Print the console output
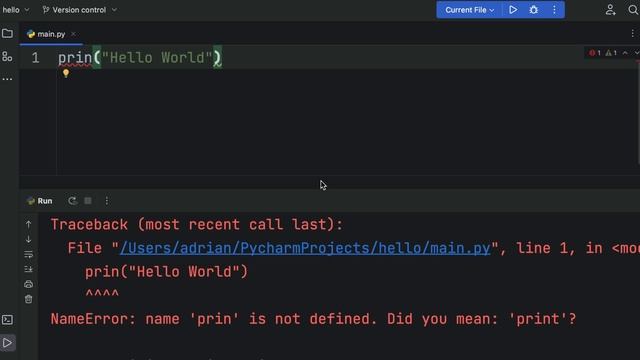Screen dimensions: 640x360 pyautogui.click(x=29, y=284)
